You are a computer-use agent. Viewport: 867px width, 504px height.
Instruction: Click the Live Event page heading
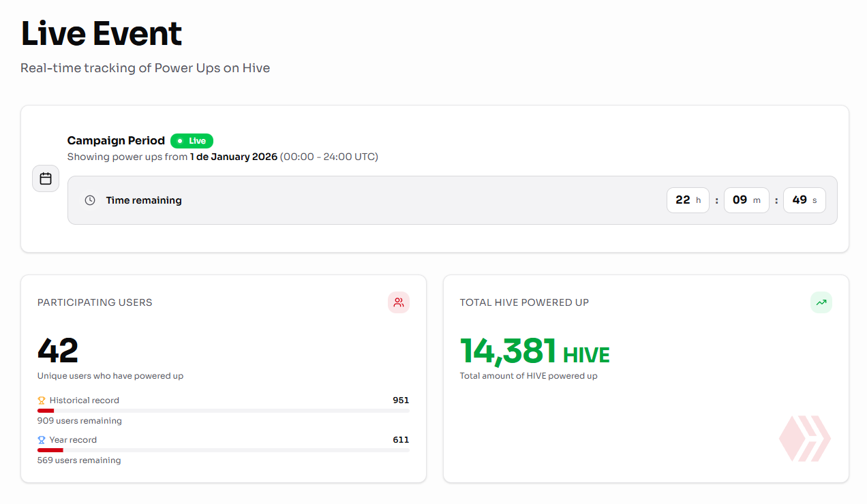click(x=102, y=34)
